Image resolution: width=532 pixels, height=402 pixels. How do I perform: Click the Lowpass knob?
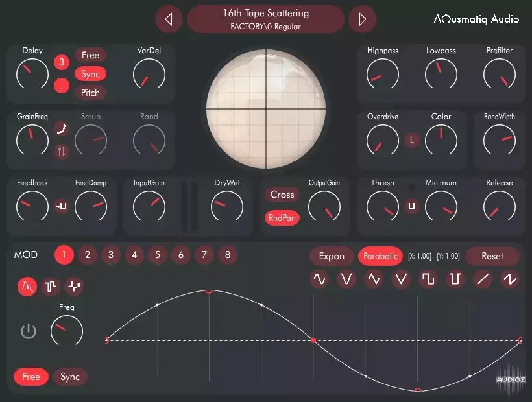(x=441, y=74)
